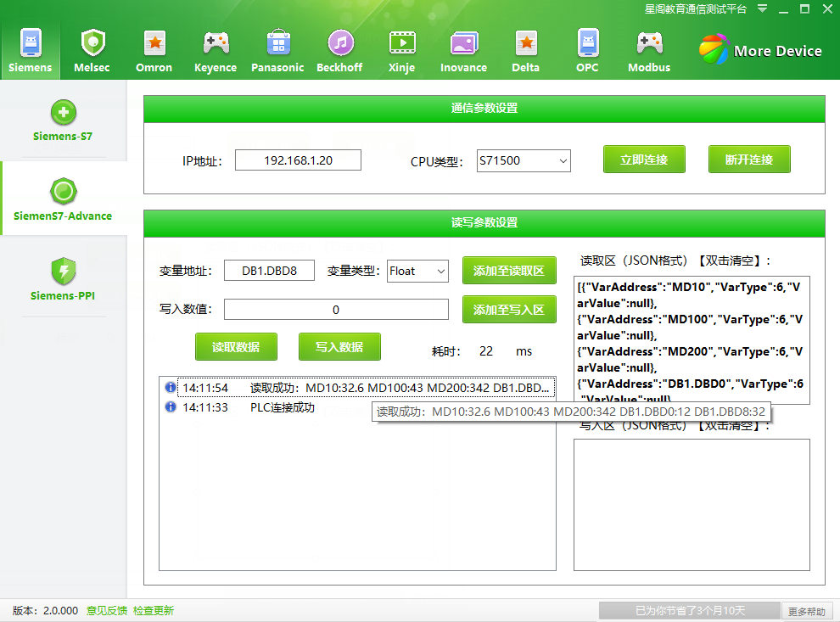
Task: Click the 立即连接 button
Action: tap(644, 160)
